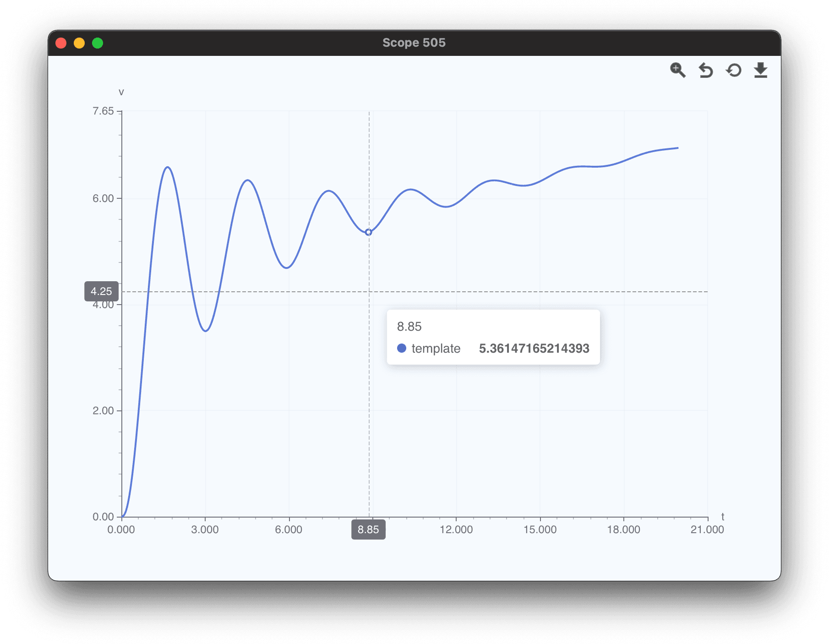The height and width of the screenshot is (644, 829).
Task: Click the 2.00 label on the v axis
Action: tap(103, 410)
